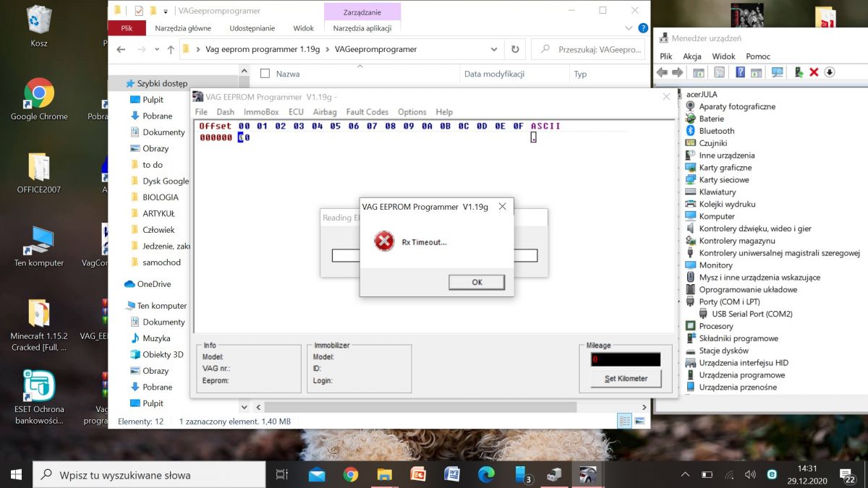Switch Explorer to details view toggle
This screenshot has width=868, height=488.
[624, 421]
